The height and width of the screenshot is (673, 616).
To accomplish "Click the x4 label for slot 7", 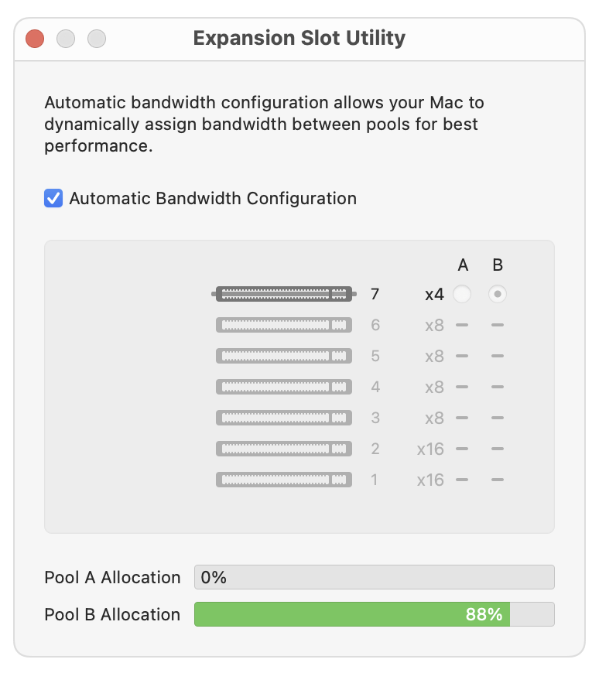I will (434, 295).
